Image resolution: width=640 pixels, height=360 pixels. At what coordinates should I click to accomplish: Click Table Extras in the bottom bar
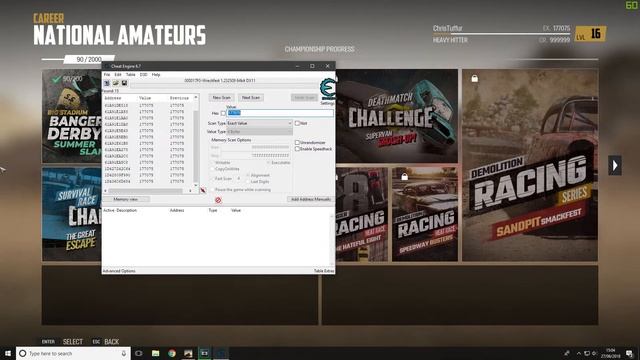click(324, 271)
